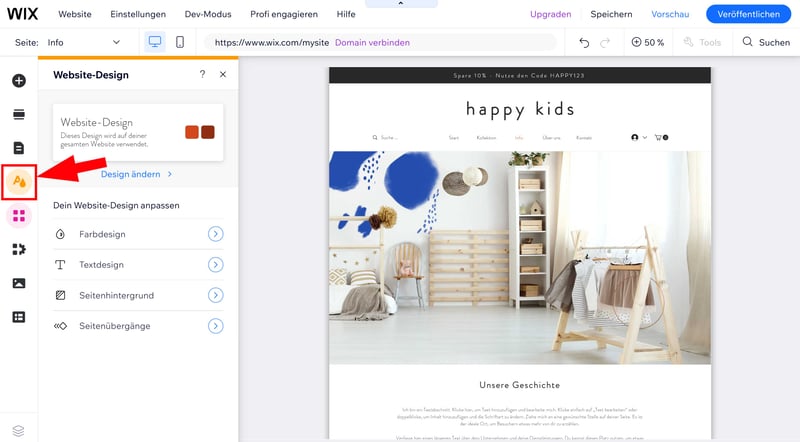Open the help question mark in Website-Design panel

202,74
